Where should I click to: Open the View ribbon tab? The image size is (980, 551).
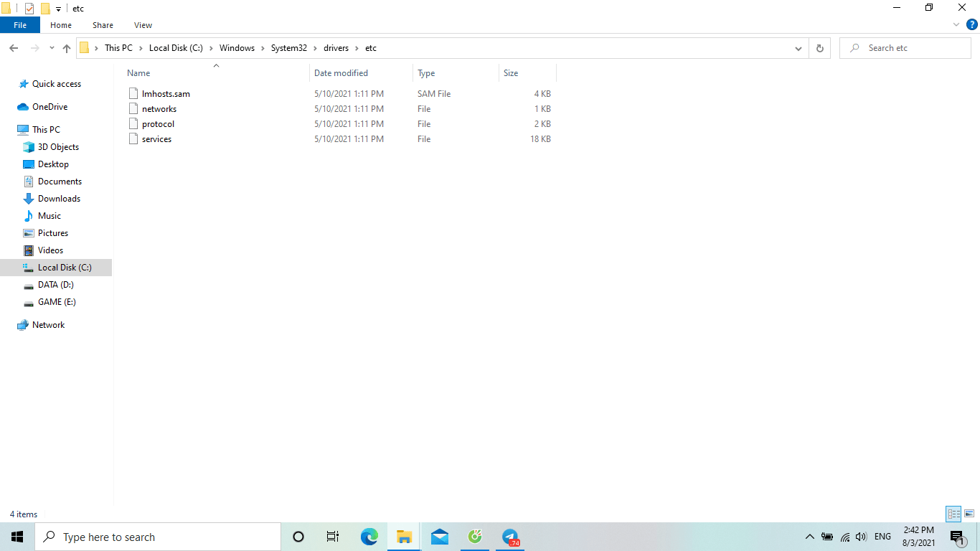pos(143,25)
